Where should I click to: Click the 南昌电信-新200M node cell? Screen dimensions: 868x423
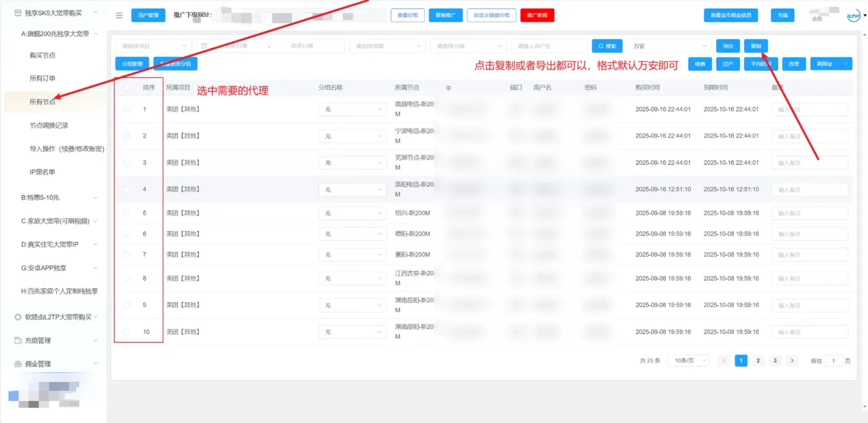pos(415,109)
